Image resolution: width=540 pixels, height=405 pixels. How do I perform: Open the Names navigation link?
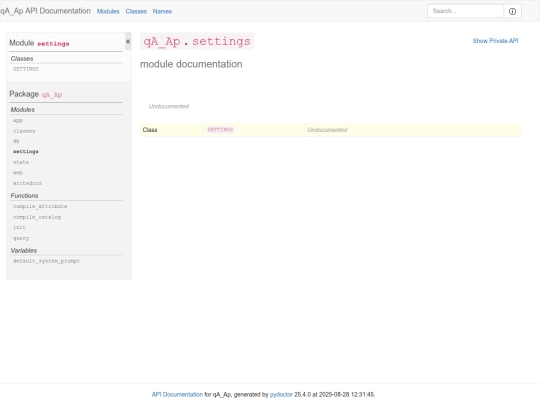(x=162, y=11)
